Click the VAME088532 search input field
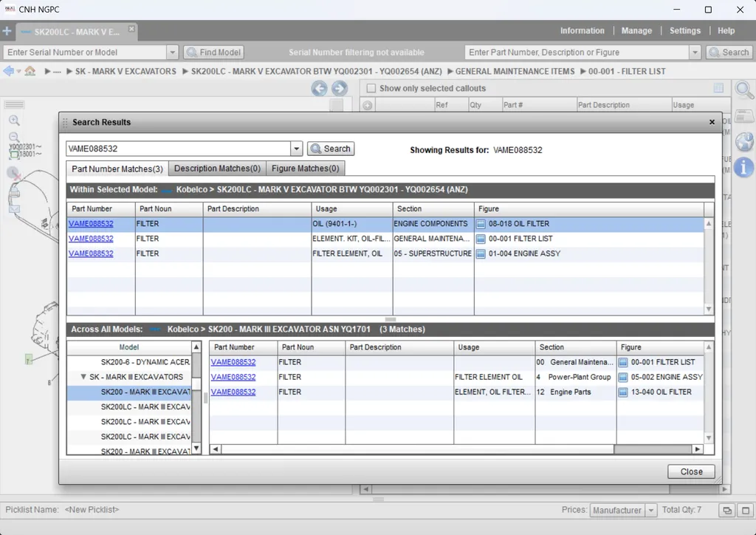The height and width of the screenshot is (535, 756). coord(178,149)
